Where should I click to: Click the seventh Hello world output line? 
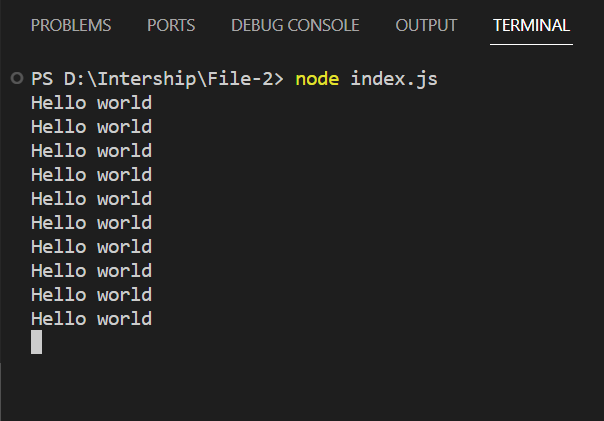tap(92, 247)
